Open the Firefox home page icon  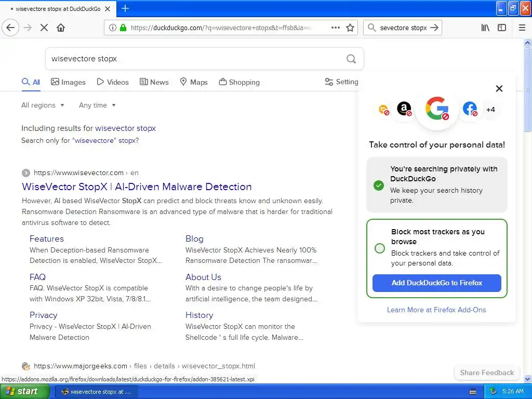61,28
